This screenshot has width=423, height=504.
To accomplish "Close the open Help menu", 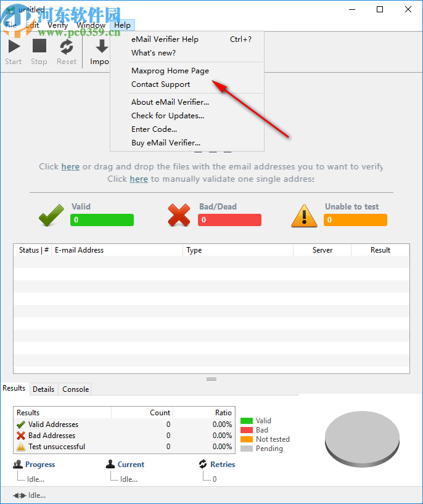I will click(x=122, y=25).
